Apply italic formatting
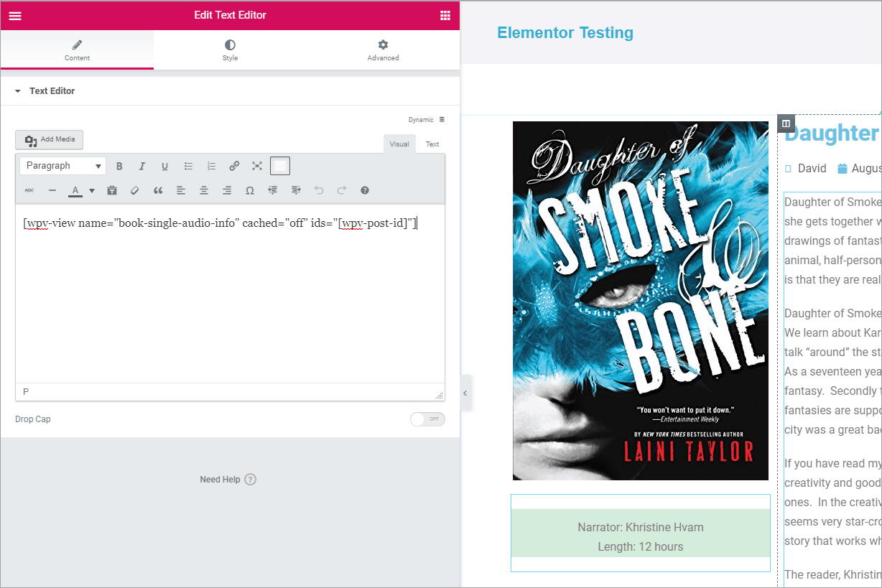Image resolution: width=882 pixels, height=588 pixels. tap(141, 165)
